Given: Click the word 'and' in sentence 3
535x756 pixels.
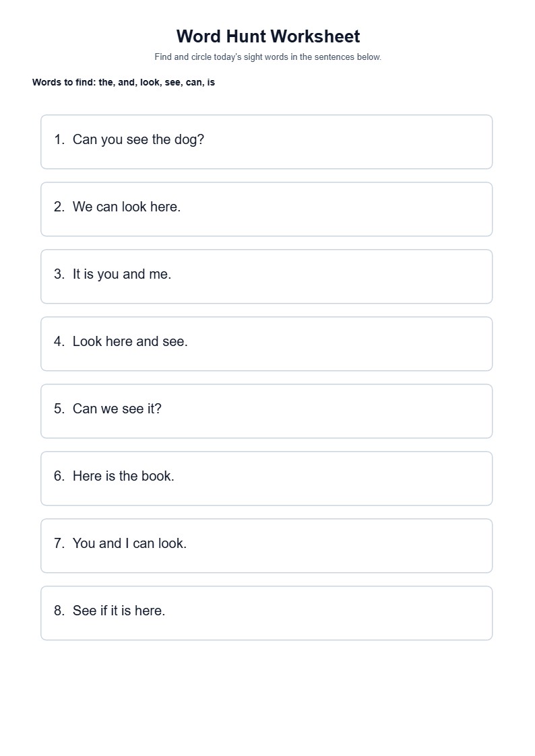Looking at the screenshot, I should click(x=133, y=275).
